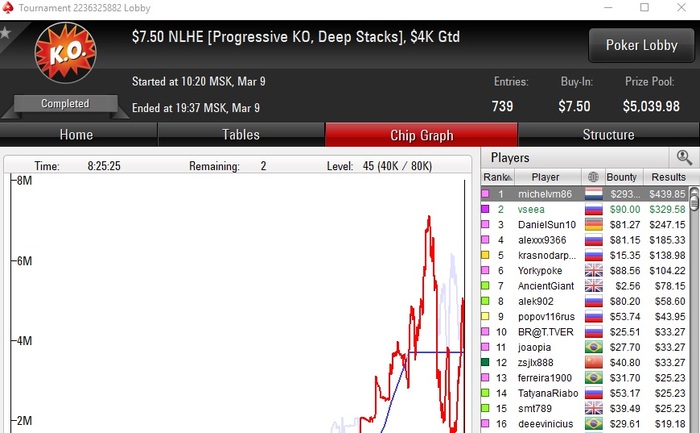Minimize the tournament lobby window
This screenshot has width=700, height=433.
point(608,7)
